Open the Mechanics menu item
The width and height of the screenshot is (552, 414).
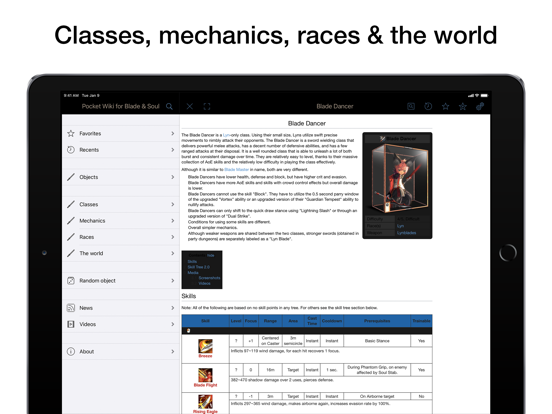pos(121,221)
